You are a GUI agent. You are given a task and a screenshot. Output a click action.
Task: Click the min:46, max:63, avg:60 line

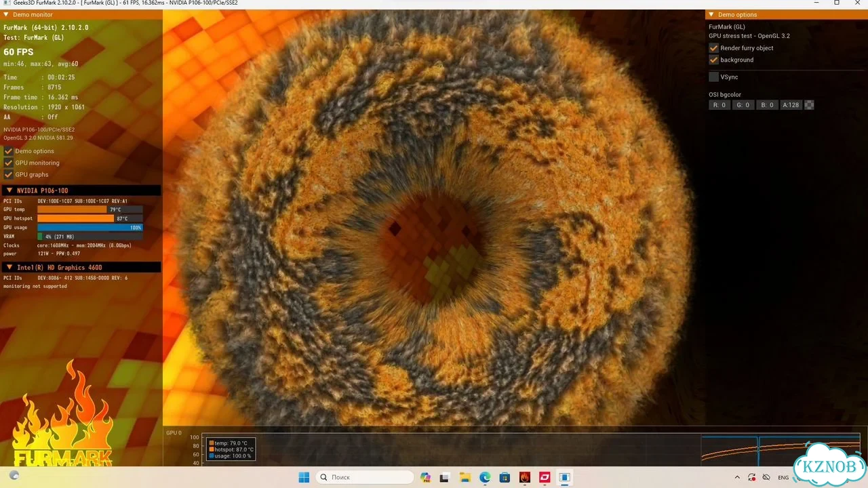click(41, 64)
